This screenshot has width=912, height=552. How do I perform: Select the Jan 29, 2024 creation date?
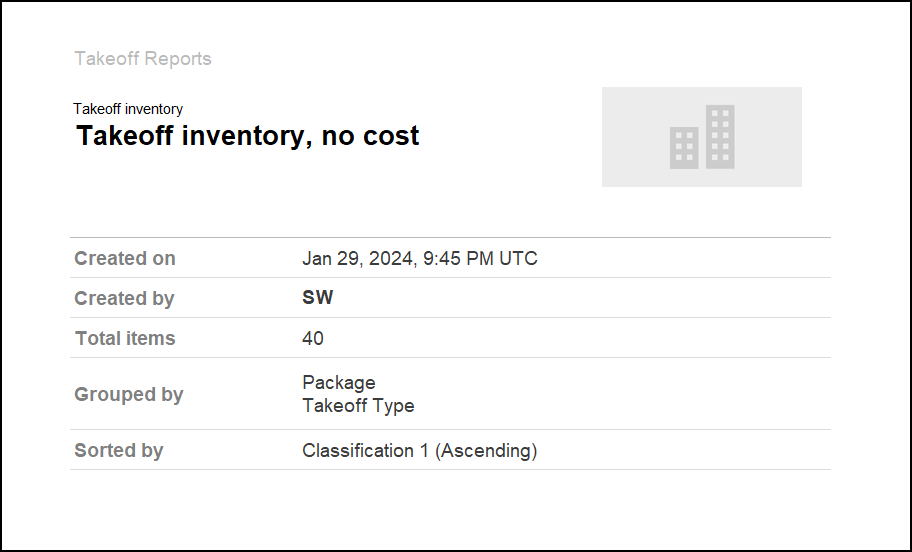[358, 258]
